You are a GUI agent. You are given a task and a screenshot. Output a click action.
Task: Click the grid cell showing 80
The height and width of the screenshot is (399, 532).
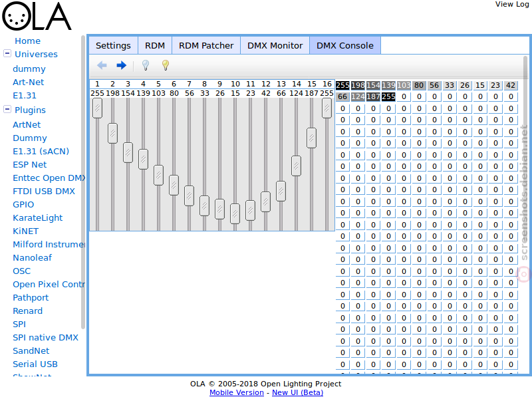tap(419, 85)
